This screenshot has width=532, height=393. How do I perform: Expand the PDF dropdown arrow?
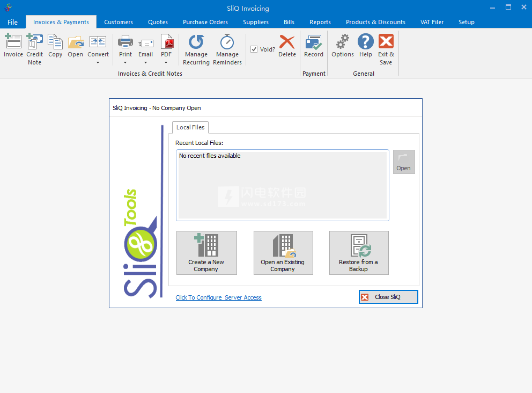coord(166,62)
